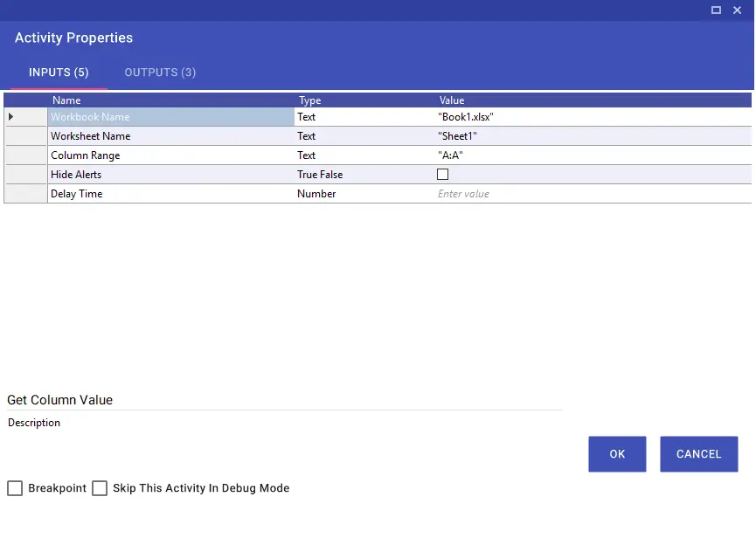Click the row selector arrow for Workbook Name
The image size is (756, 545).
pyautogui.click(x=10, y=117)
